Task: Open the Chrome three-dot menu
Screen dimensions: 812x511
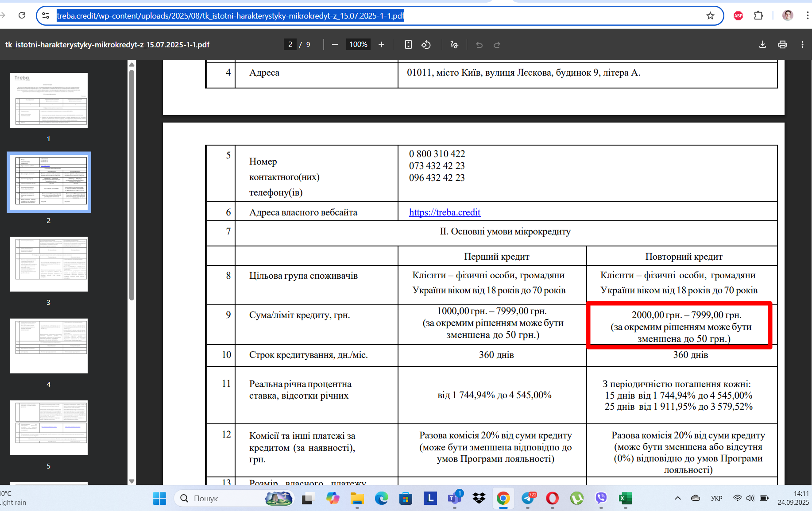Action: pos(807,16)
